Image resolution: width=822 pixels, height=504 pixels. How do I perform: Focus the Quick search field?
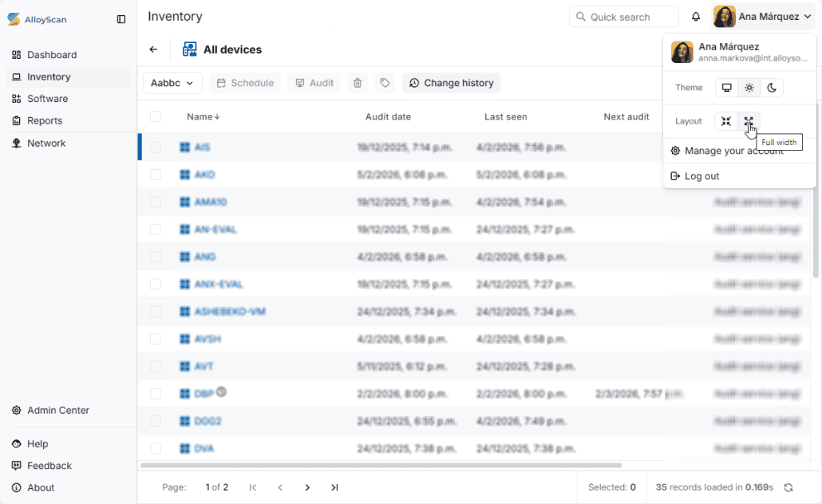click(624, 17)
